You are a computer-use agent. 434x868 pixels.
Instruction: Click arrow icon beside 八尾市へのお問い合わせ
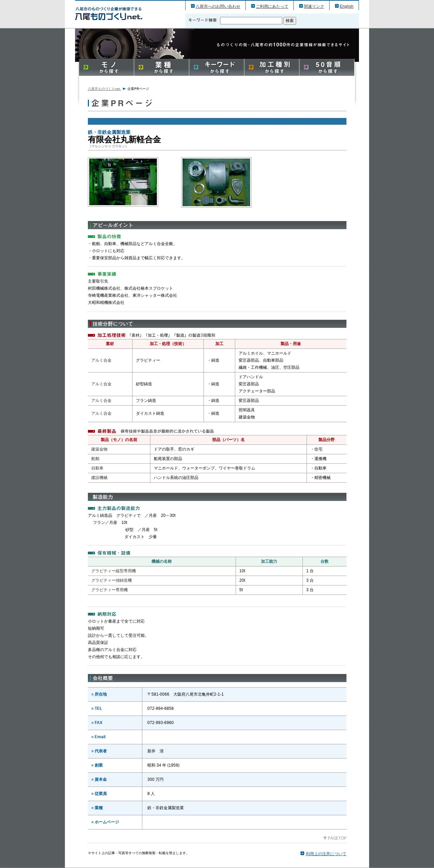(193, 6)
